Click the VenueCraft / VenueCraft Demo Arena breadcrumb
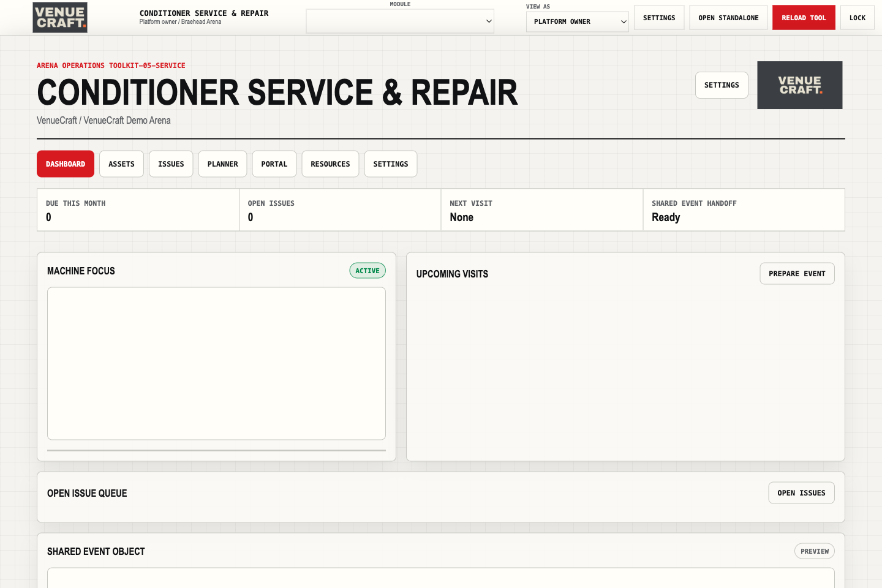 pyautogui.click(x=104, y=121)
